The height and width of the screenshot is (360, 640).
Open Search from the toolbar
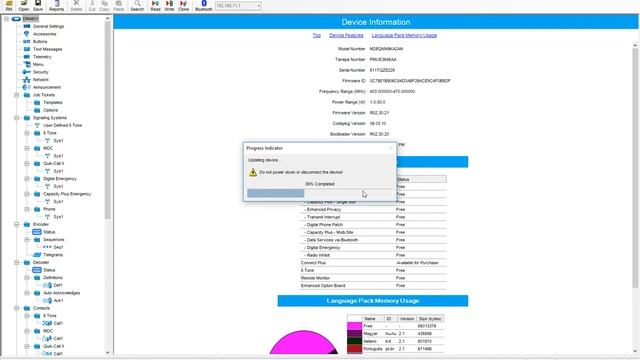[x=137, y=5]
